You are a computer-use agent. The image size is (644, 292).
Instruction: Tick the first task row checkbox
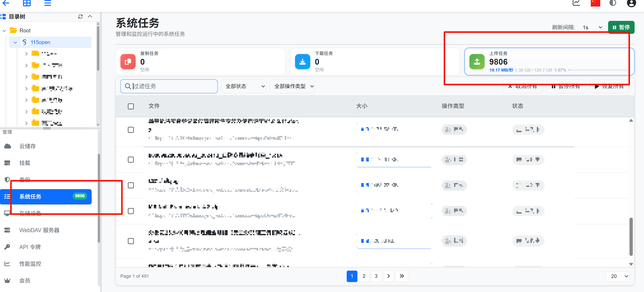[131, 130]
